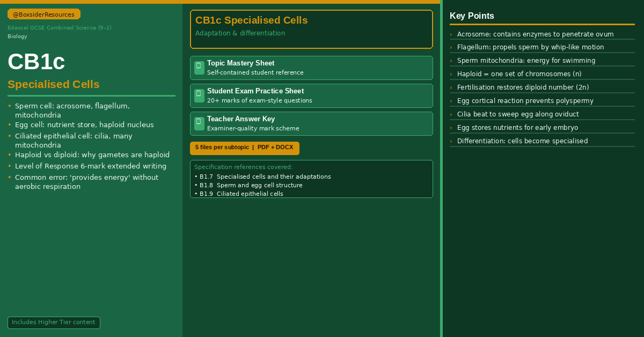The image size is (644, 337).
Task: Click the Key Points heading
Action: [x=472, y=16]
